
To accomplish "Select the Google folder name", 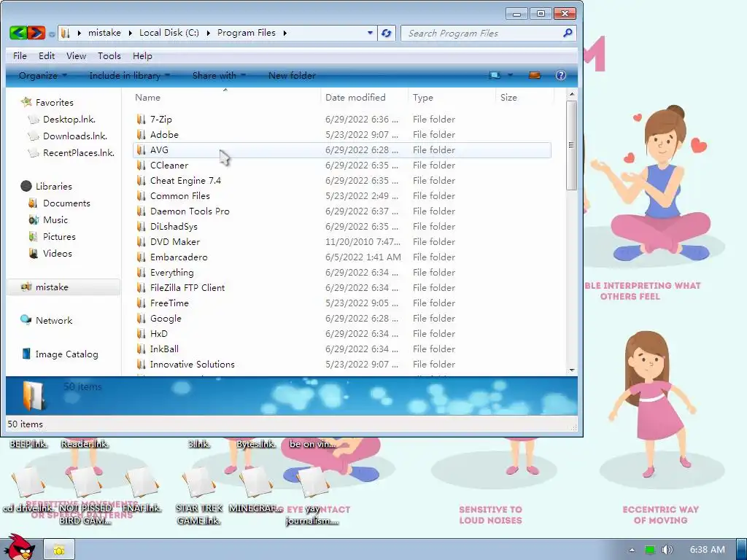I will [166, 318].
